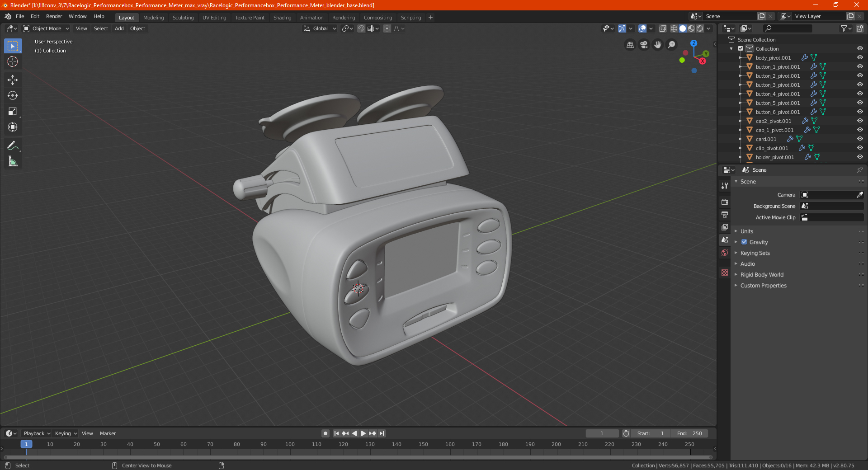Screen dimensions: 868x470
Task: Choose the Annotate pencil tool
Action: [x=13, y=146]
